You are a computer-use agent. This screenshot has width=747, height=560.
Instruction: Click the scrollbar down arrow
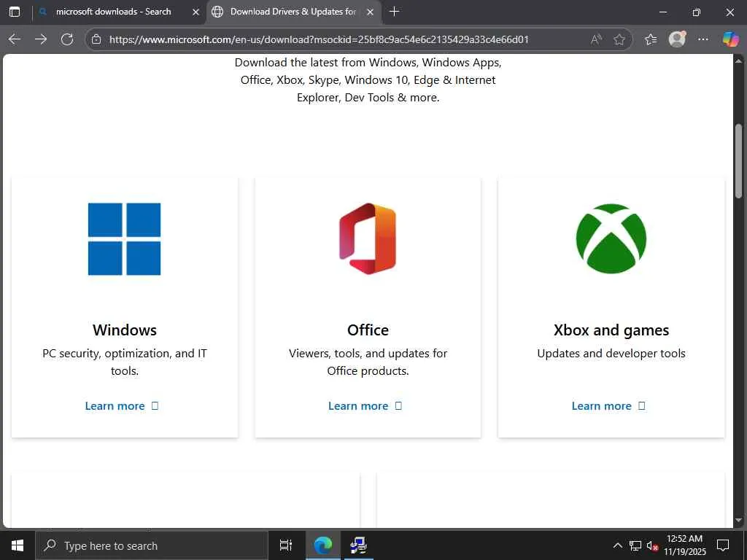[x=738, y=521]
